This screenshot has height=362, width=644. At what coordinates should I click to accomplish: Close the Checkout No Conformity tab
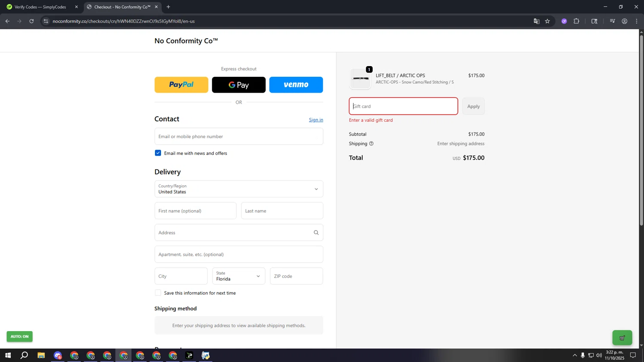pos(156,7)
